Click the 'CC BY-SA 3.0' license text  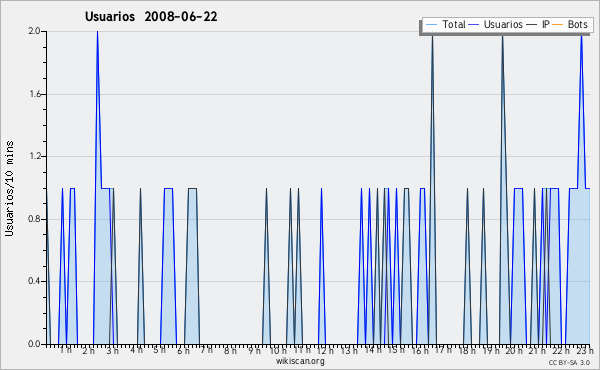pyautogui.click(x=569, y=363)
